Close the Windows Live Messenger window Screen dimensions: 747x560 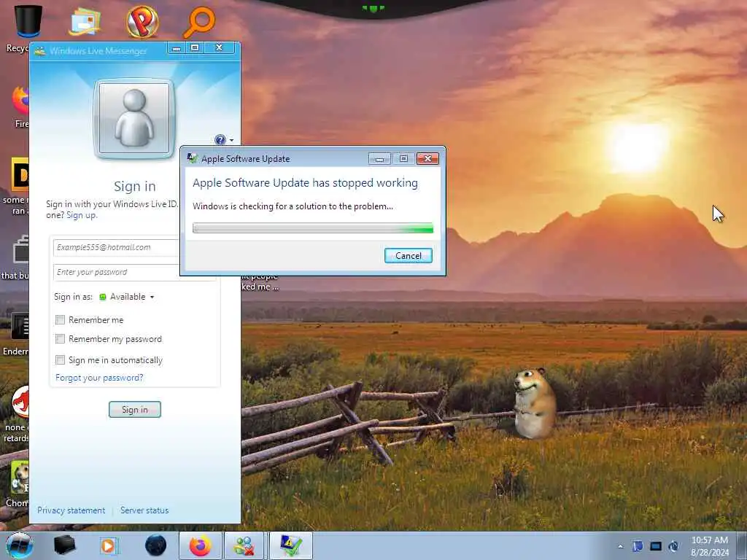219,47
